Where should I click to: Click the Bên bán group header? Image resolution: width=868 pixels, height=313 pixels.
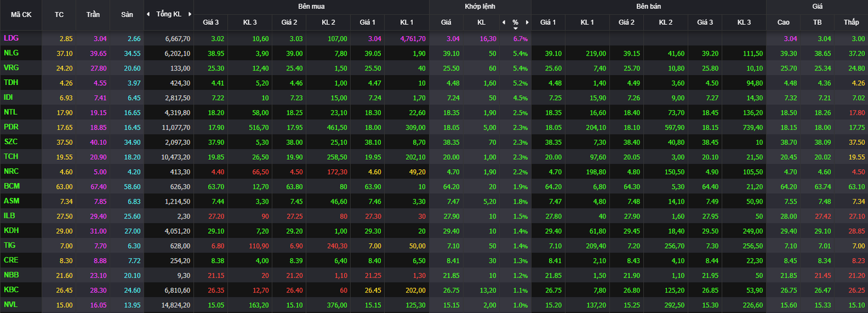pyautogui.click(x=649, y=6)
